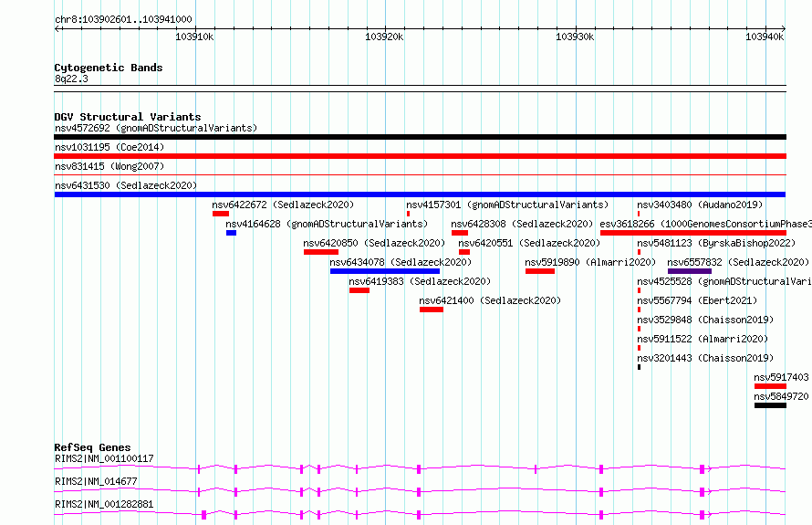Open the nsv6420850 (Sedlazeck2020) label

374,243
